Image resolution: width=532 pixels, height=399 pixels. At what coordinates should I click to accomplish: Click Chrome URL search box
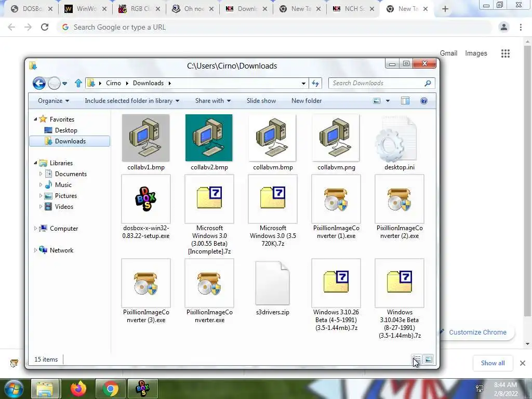click(275, 27)
